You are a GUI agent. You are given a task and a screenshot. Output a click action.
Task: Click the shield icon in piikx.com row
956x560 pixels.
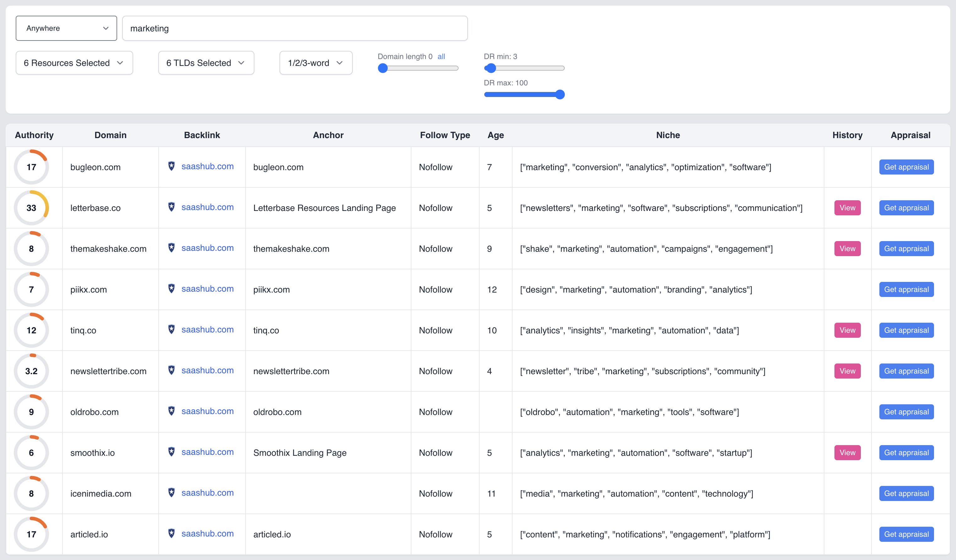(171, 288)
